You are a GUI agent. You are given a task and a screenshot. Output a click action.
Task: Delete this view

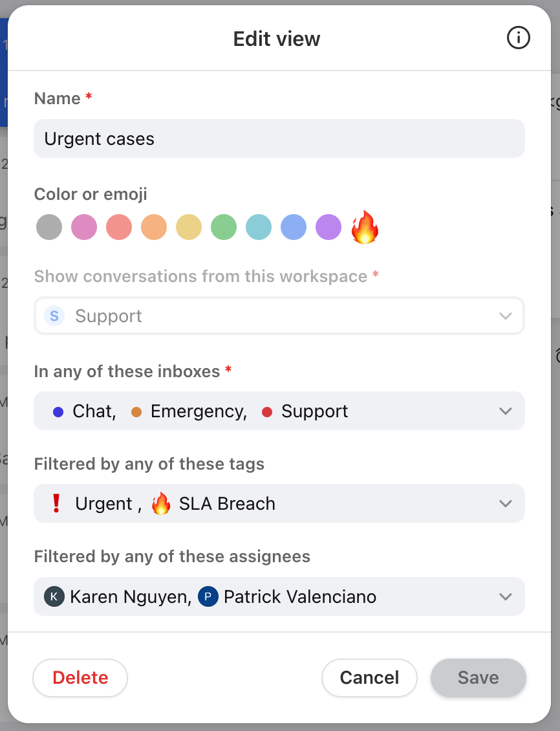[80, 677]
